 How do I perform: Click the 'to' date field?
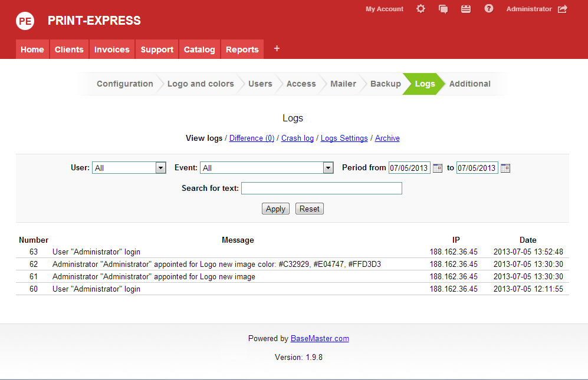(477, 168)
